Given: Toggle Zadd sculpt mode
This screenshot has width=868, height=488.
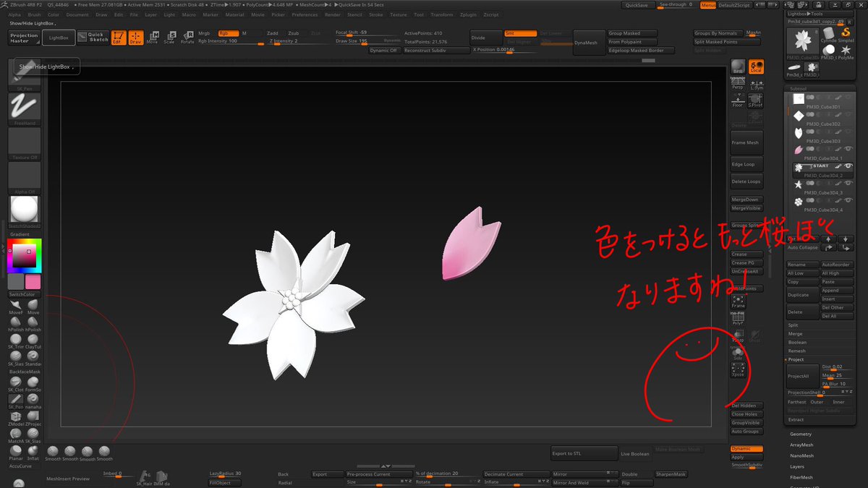Looking at the screenshot, I should pyautogui.click(x=273, y=33).
